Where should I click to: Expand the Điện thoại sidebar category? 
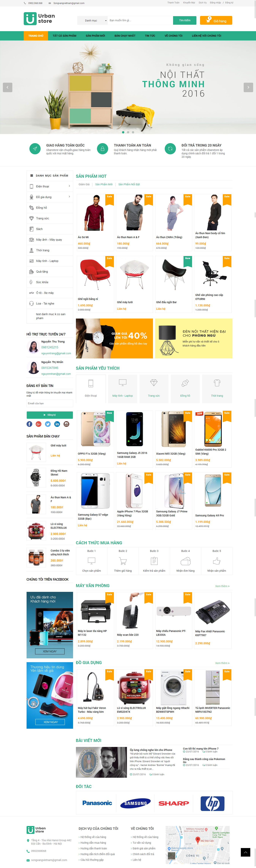point(50,186)
